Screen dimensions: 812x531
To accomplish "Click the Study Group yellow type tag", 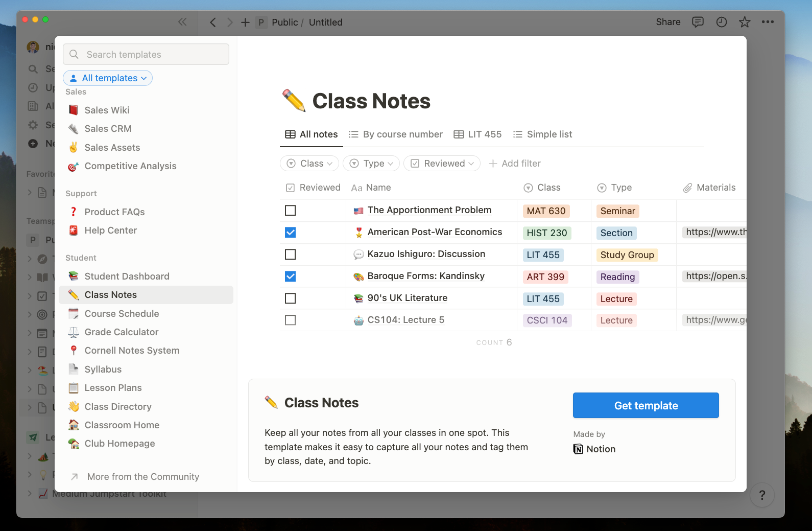I will pyautogui.click(x=627, y=255).
